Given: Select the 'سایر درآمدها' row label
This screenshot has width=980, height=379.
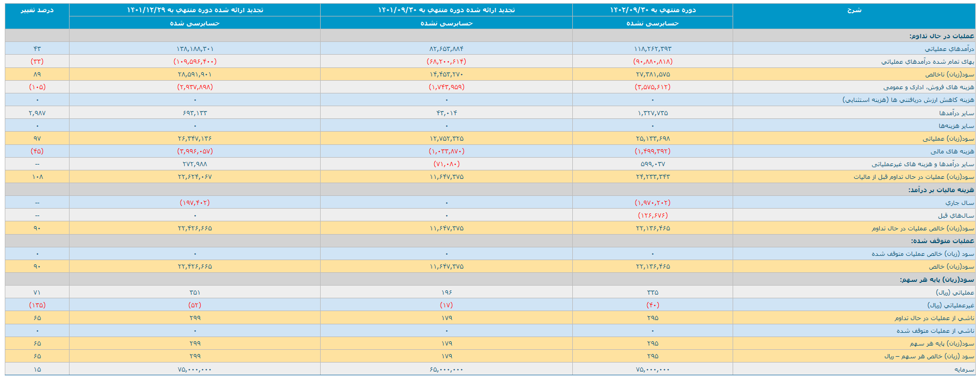Looking at the screenshot, I should click(956, 113).
